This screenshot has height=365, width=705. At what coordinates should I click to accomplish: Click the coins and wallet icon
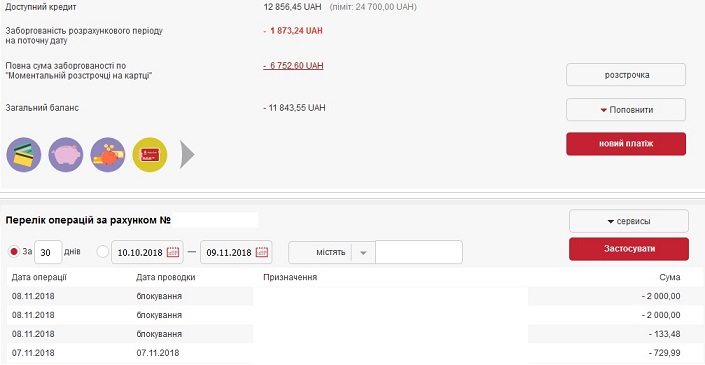point(108,155)
